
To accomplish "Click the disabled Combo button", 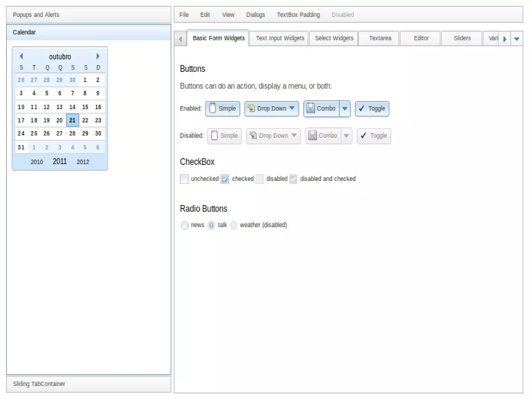I will click(323, 136).
